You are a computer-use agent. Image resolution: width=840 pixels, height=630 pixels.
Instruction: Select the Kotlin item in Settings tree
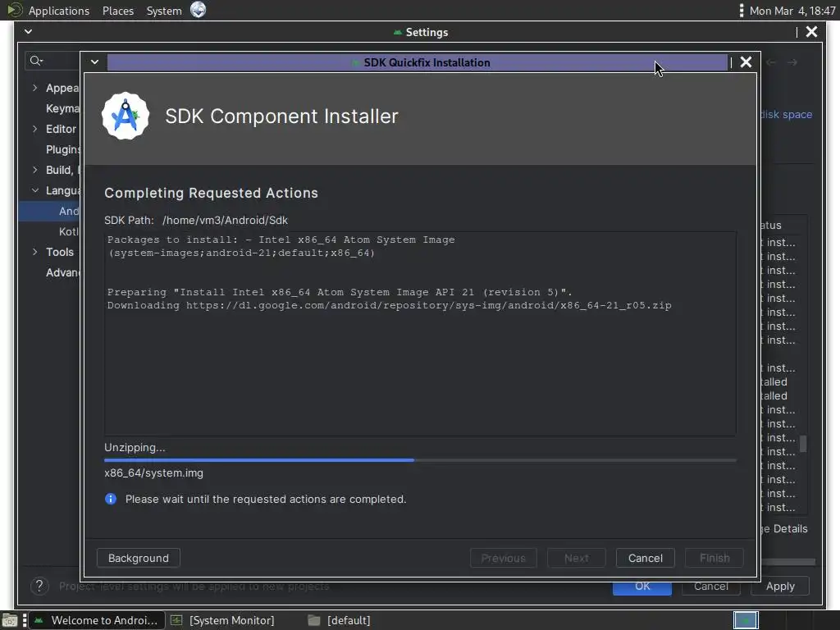coord(69,231)
